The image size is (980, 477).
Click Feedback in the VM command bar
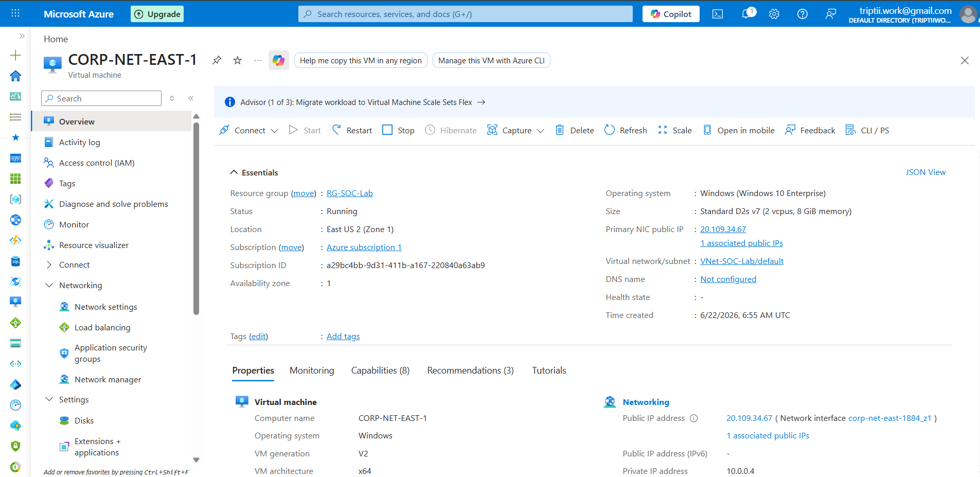coord(810,130)
